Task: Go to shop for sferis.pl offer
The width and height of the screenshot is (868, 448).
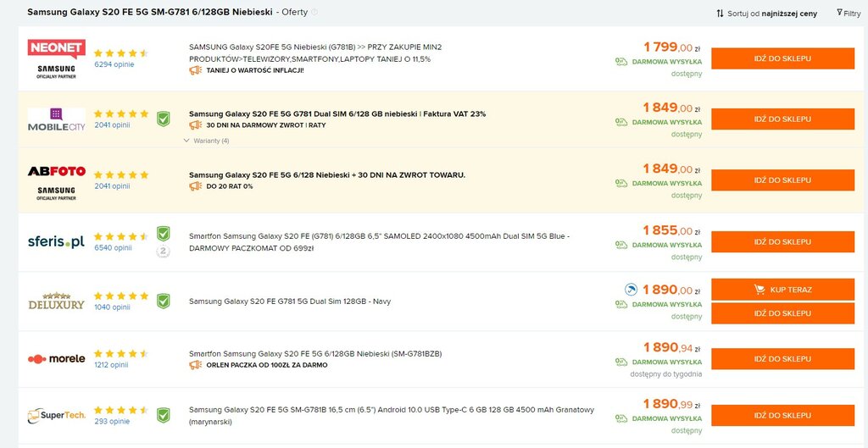Action: (x=782, y=241)
